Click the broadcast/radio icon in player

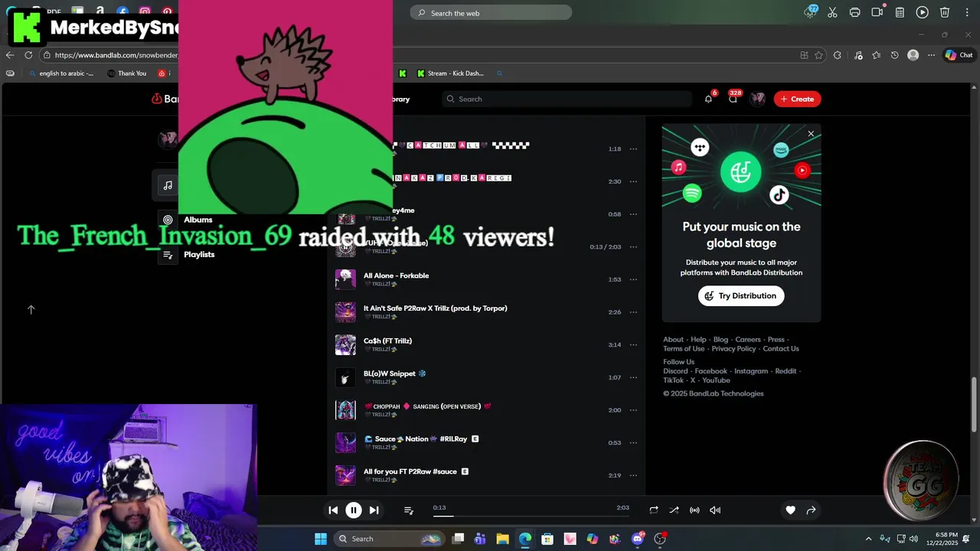click(694, 510)
